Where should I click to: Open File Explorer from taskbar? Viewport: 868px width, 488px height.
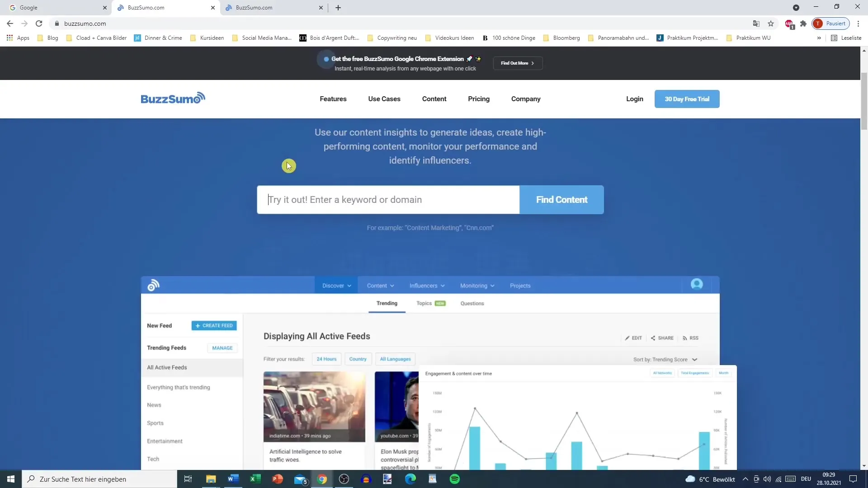(x=211, y=479)
